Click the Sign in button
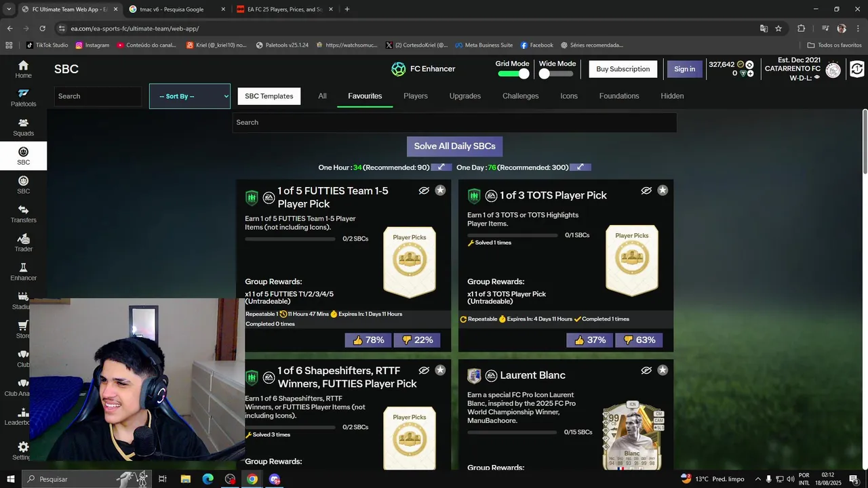 click(685, 69)
